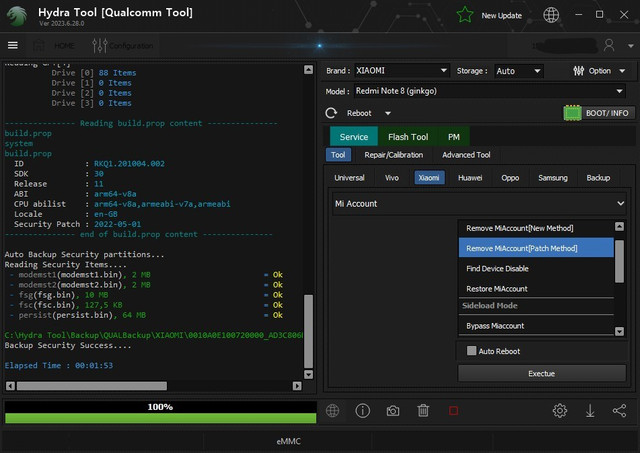Choose Remove MiAccount[New Method]

(x=536, y=228)
